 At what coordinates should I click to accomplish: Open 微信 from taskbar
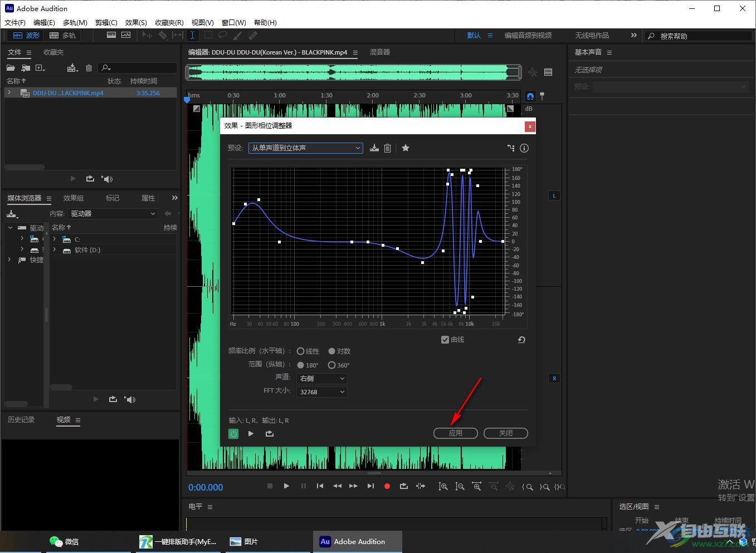(65, 541)
